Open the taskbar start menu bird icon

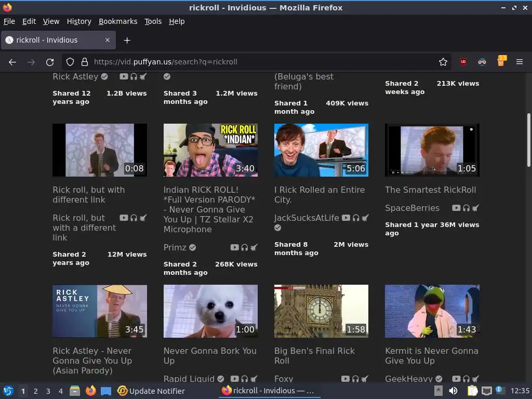coord(8,391)
